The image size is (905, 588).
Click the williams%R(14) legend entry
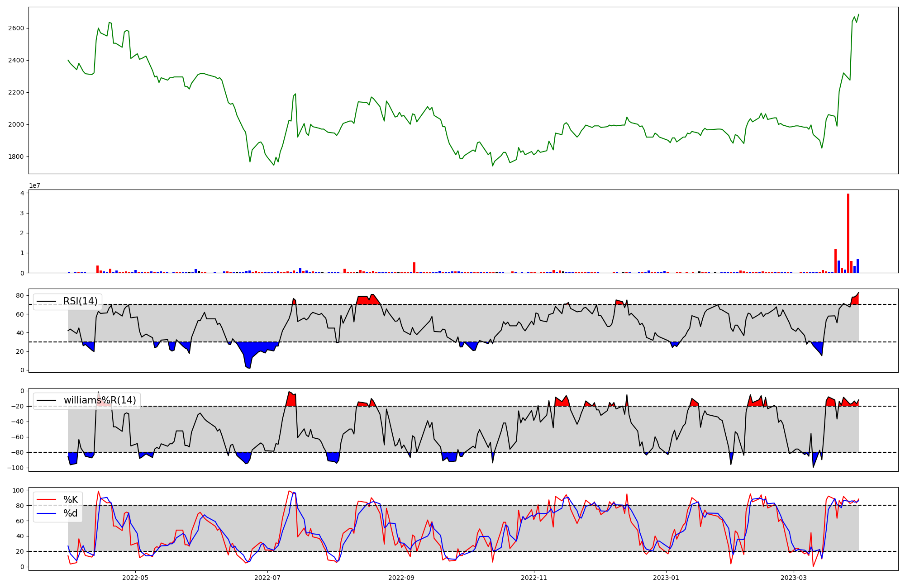click(100, 400)
